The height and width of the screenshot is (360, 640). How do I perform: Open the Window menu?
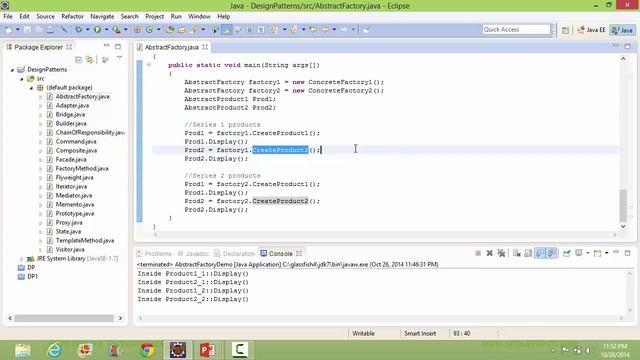click(x=199, y=16)
